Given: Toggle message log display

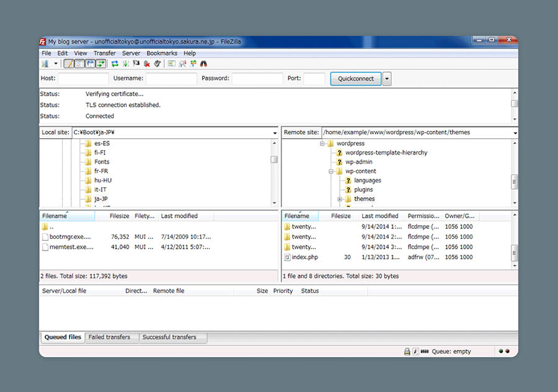Looking at the screenshot, I should coord(69,64).
